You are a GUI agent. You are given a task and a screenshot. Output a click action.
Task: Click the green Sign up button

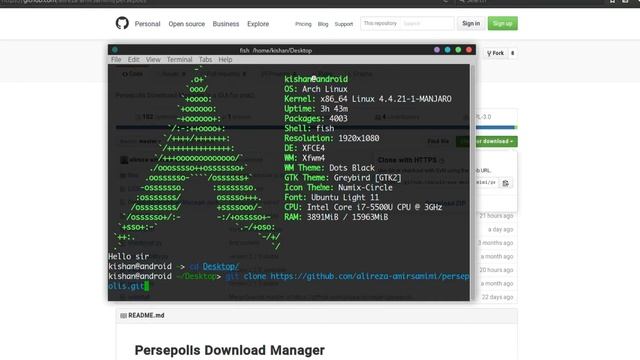pyautogui.click(x=502, y=24)
